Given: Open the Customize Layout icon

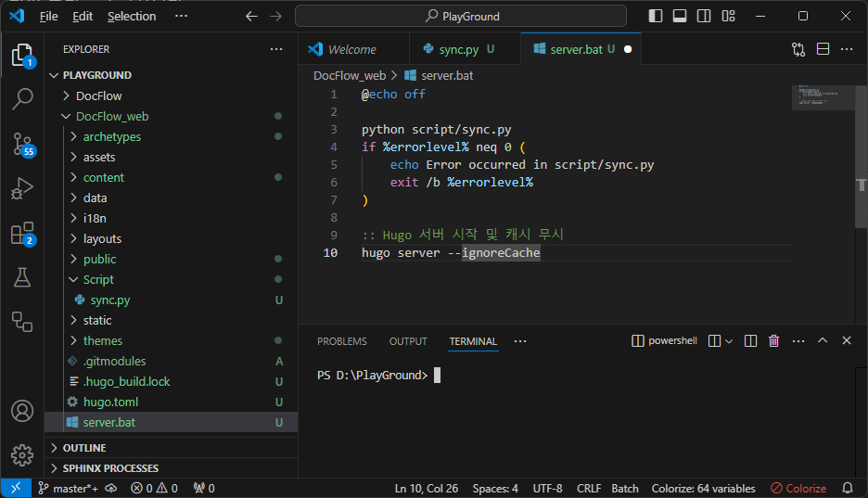Looking at the screenshot, I should pos(729,16).
